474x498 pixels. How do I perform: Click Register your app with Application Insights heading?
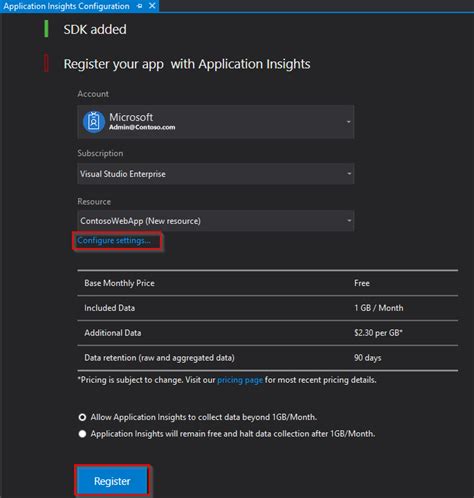(x=187, y=64)
